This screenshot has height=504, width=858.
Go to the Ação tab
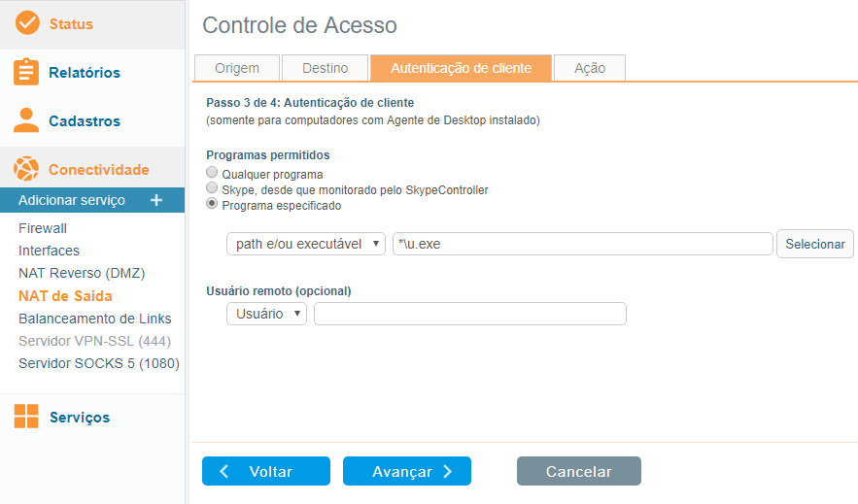(589, 68)
